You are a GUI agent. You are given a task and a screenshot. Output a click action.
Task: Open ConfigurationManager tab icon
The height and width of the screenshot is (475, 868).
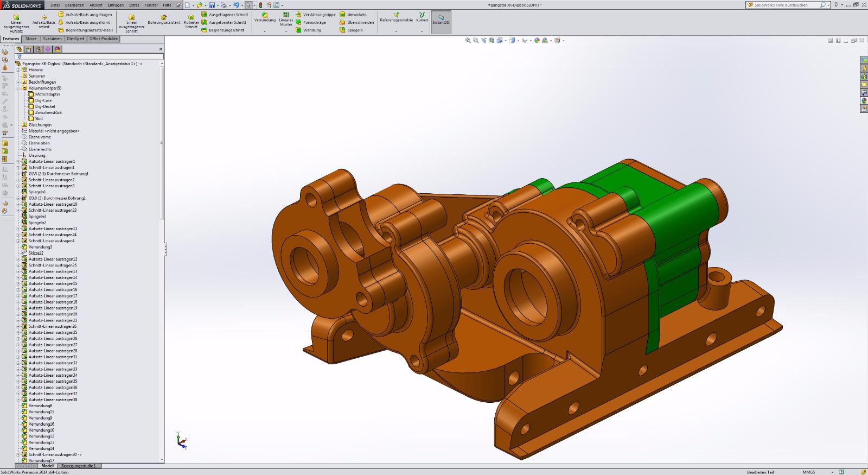(x=38, y=49)
